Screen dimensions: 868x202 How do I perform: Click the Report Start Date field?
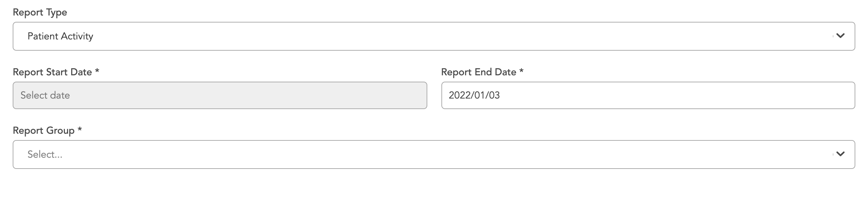[x=220, y=95]
